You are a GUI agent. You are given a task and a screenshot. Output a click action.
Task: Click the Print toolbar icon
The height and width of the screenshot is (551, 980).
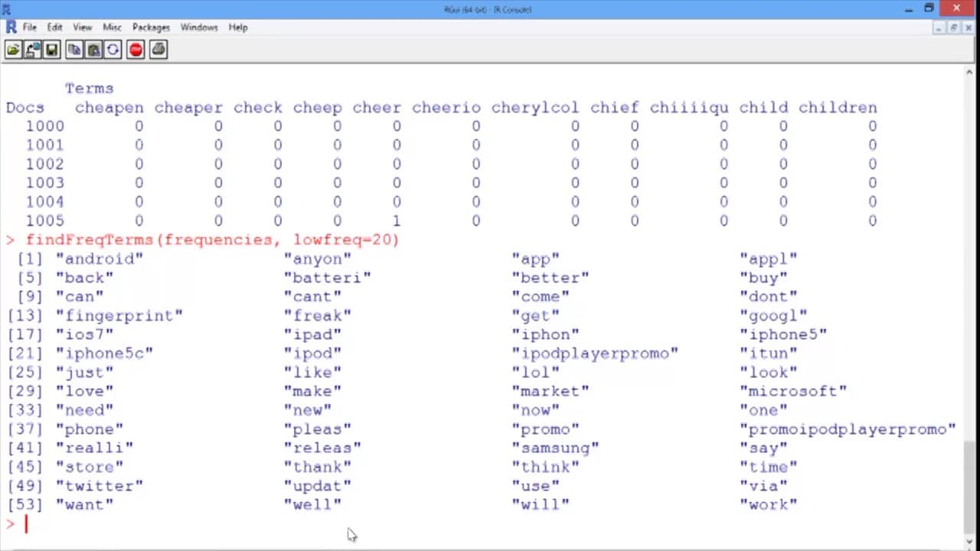click(158, 51)
